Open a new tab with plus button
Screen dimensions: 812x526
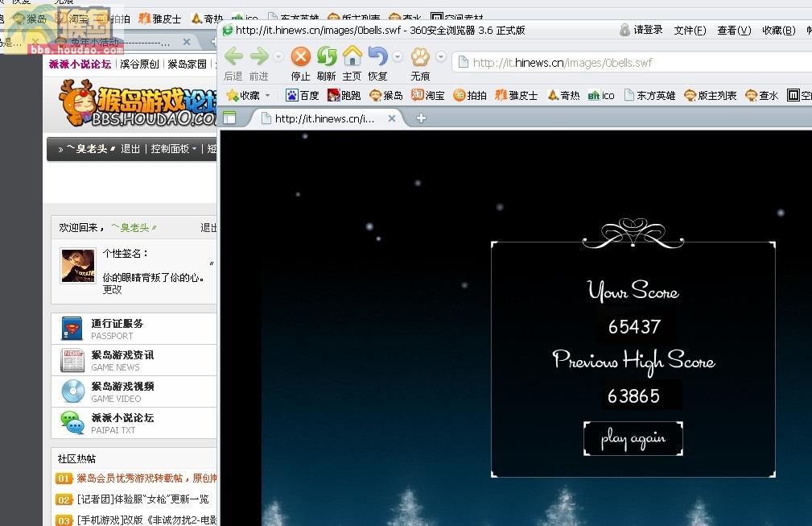coord(421,118)
